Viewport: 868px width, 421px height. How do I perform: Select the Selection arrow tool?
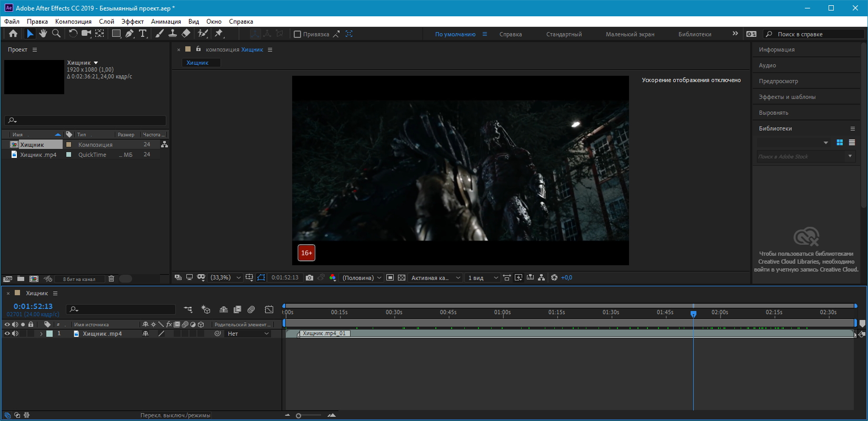[30, 34]
